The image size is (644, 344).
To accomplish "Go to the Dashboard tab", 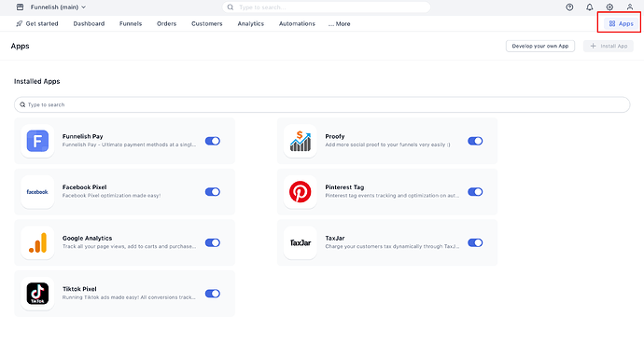I will 89,24.
